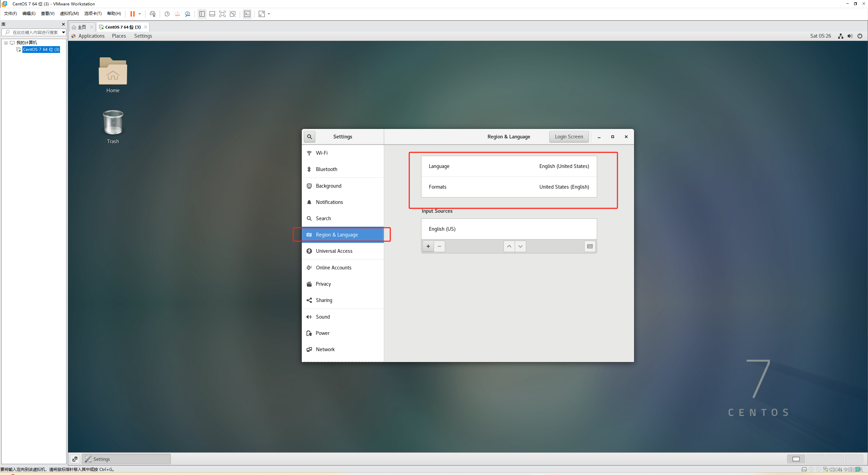
Task: Pause the virtual machine with the orange button
Action: coord(133,14)
